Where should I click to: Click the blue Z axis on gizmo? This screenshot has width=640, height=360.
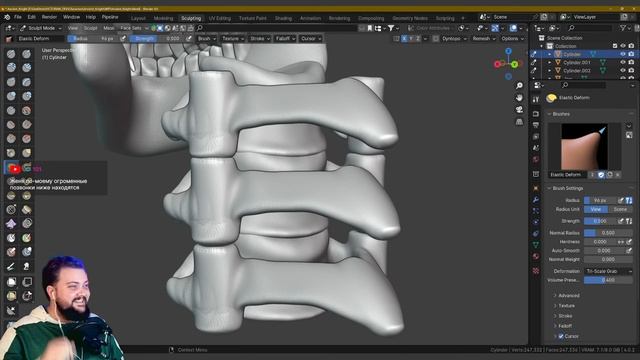tap(508, 51)
